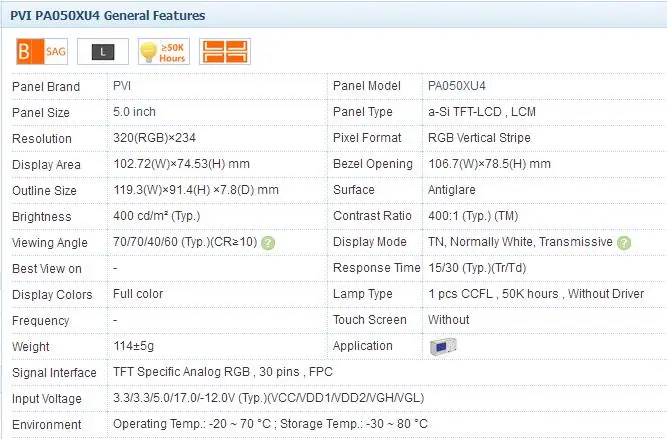Click the Application device thumbnail icon
Viewport: 667px width, 439px height.
443,346
